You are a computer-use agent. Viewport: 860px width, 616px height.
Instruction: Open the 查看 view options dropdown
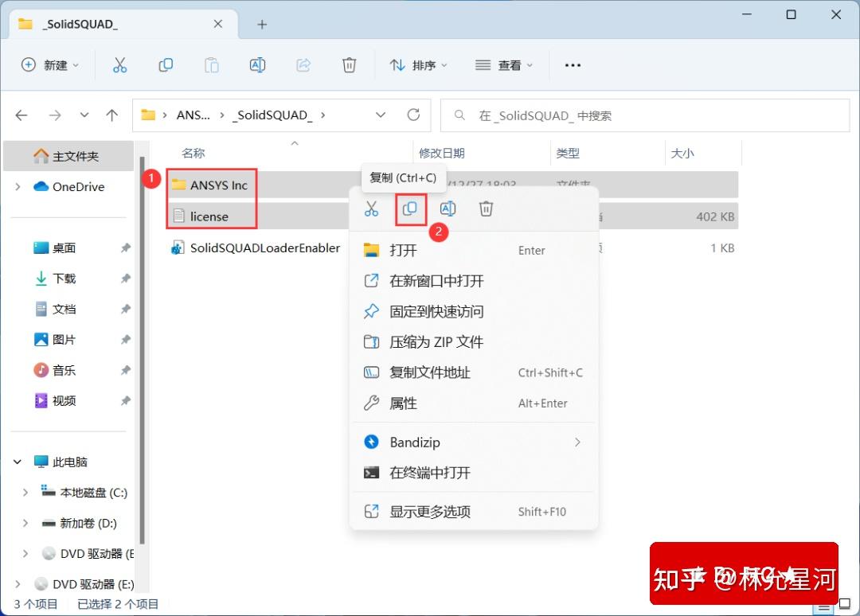pyautogui.click(x=505, y=64)
